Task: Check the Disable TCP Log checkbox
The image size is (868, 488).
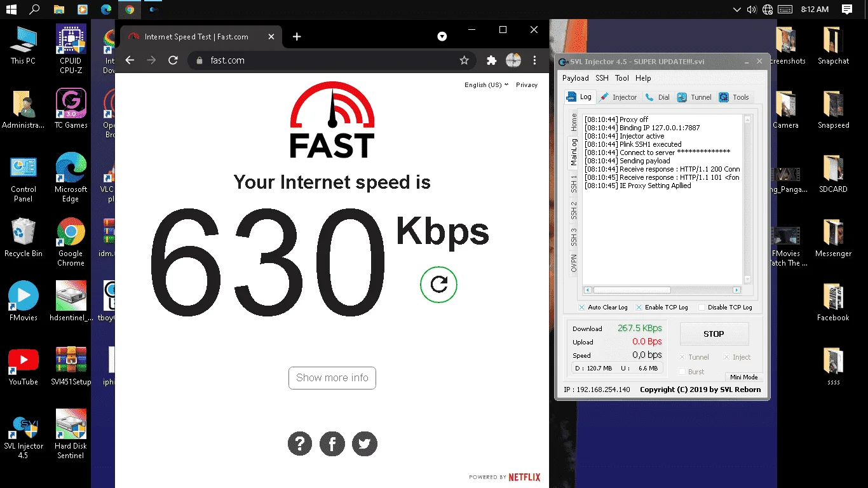Action: coord(702,308)
